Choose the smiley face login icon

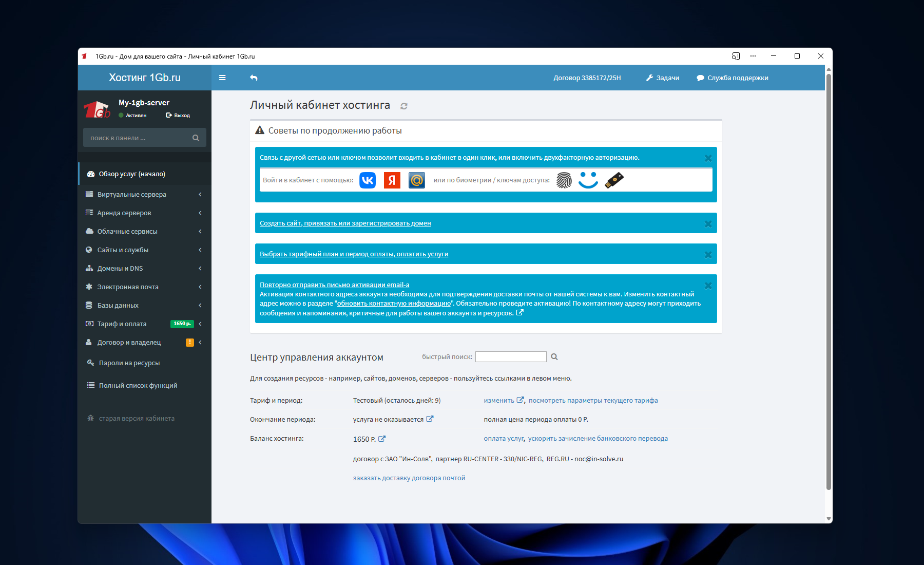click(x=588, y=180)
